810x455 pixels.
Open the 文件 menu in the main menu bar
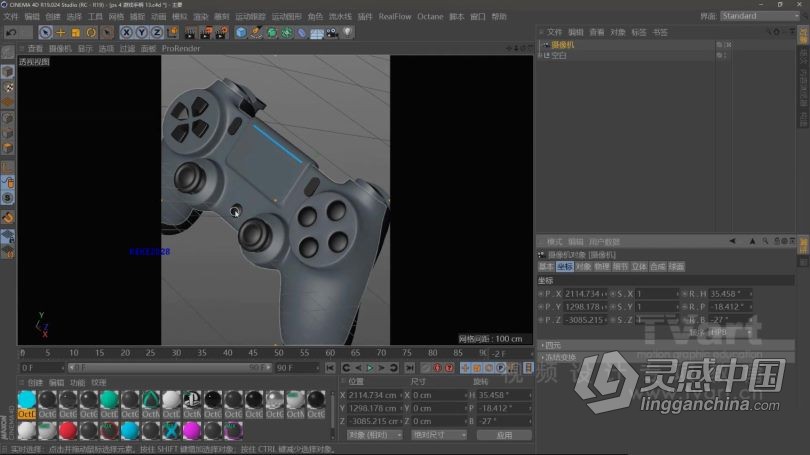[11, 17]
